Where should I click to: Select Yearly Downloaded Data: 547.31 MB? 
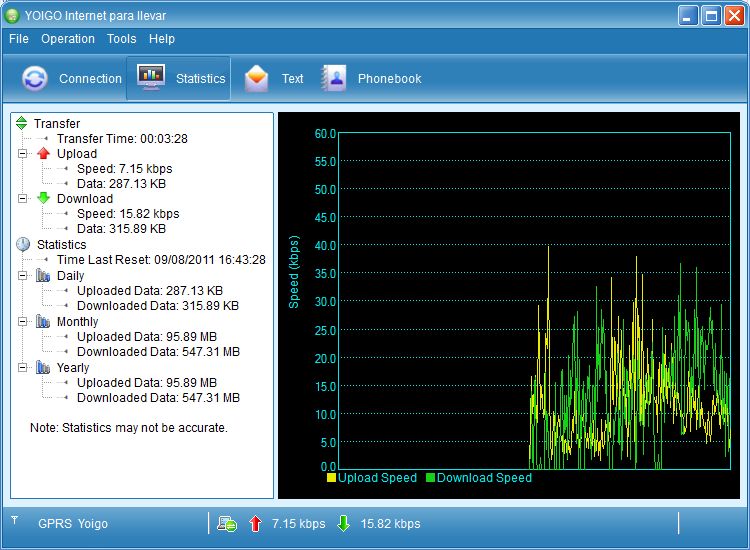(158, 397)
